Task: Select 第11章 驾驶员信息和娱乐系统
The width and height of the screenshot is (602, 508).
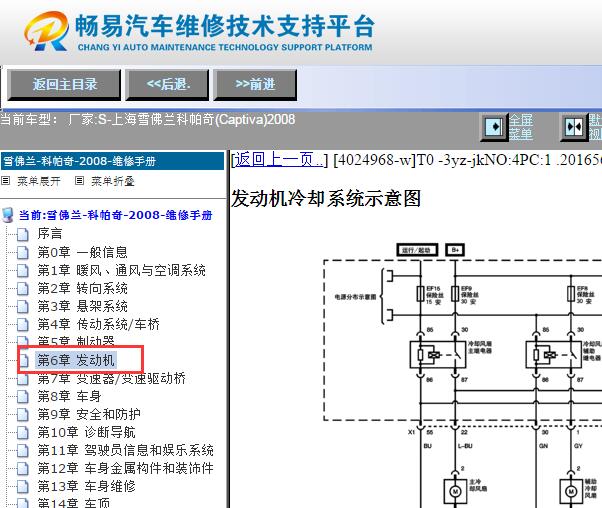Action: pyautogui.click(x=126, y=450)
